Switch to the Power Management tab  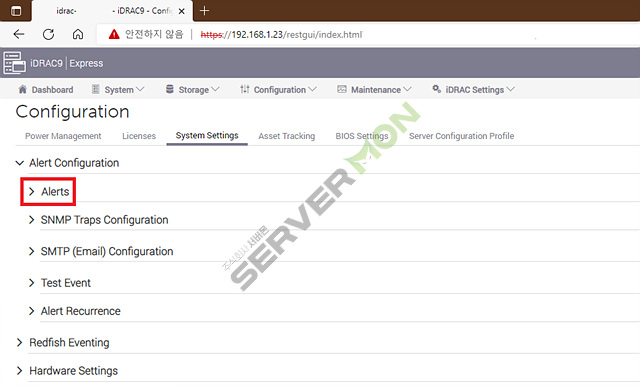(x=63, y=136)
